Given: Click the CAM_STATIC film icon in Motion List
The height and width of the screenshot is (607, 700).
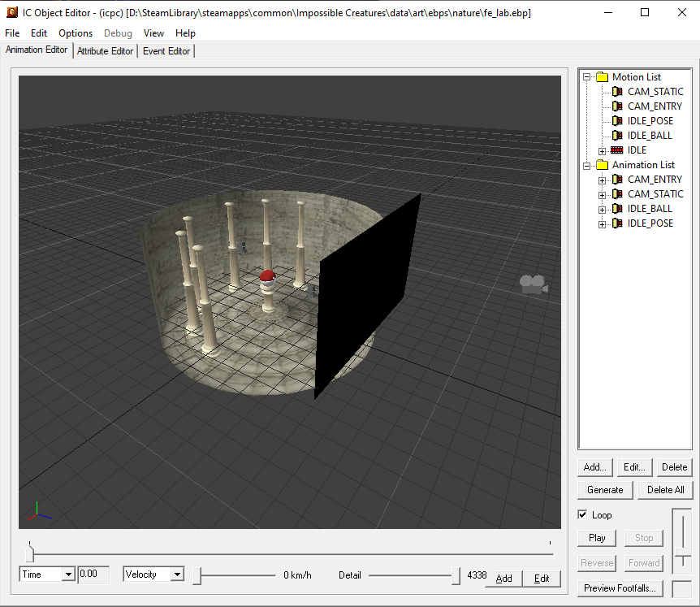Looking at the screenshot, I should [617, 92].
